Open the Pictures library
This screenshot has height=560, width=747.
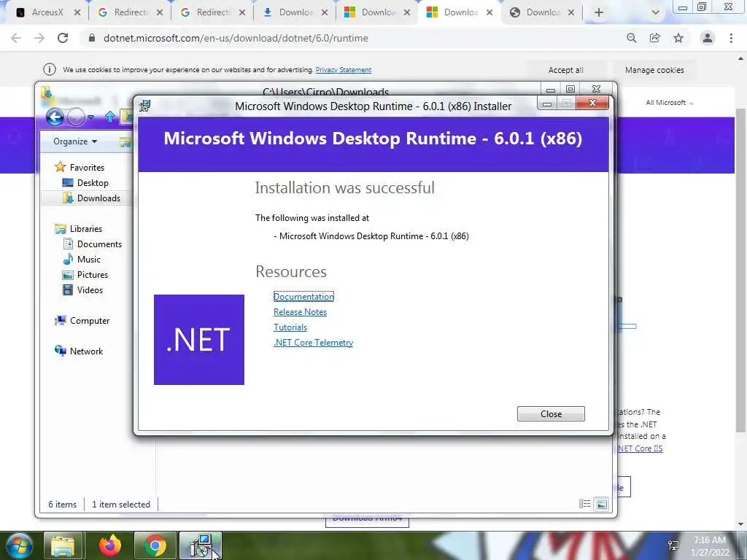pyautogui.click(x=85, y=275)
